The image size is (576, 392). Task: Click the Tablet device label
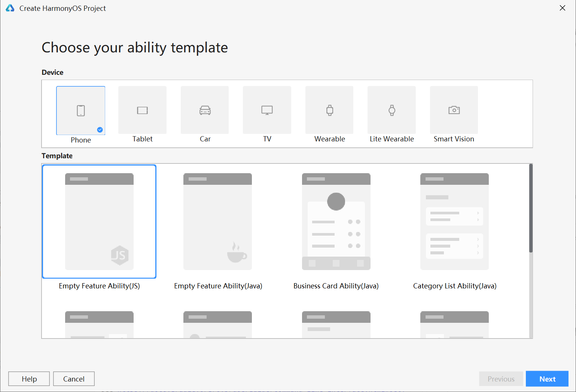(x=143, y=139)
